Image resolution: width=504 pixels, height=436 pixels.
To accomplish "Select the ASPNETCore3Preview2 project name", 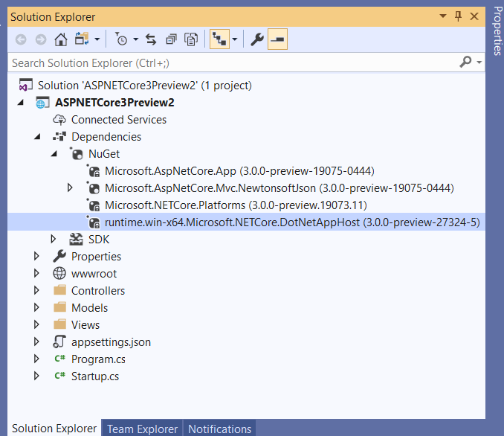I will pyautogui.click(x=114, y=103).
